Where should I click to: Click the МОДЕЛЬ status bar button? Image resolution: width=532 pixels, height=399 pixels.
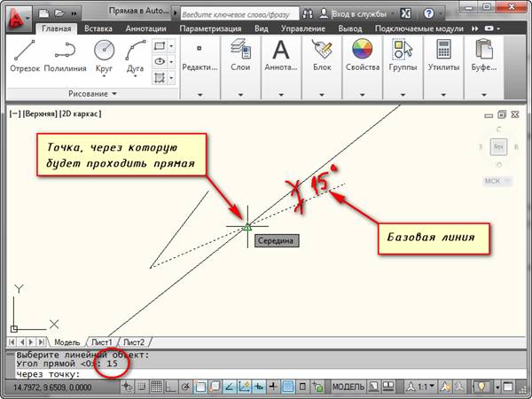click(x=348, y=387)
